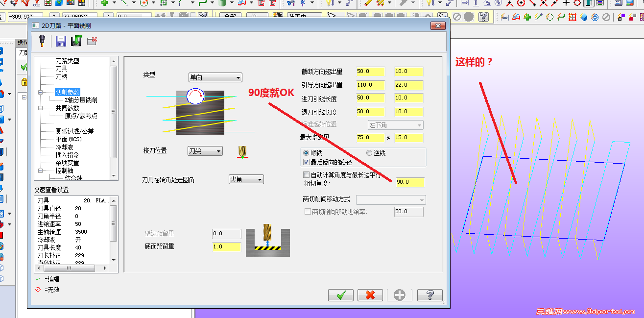Click the 最大步进量 distance field 15.0
Image resolution: width=644 pixels, height=318 pixels.
[408, 137]
